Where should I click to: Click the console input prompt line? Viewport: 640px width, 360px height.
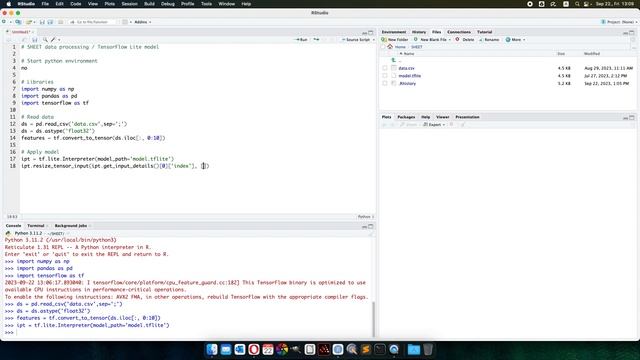coord(188,333)
